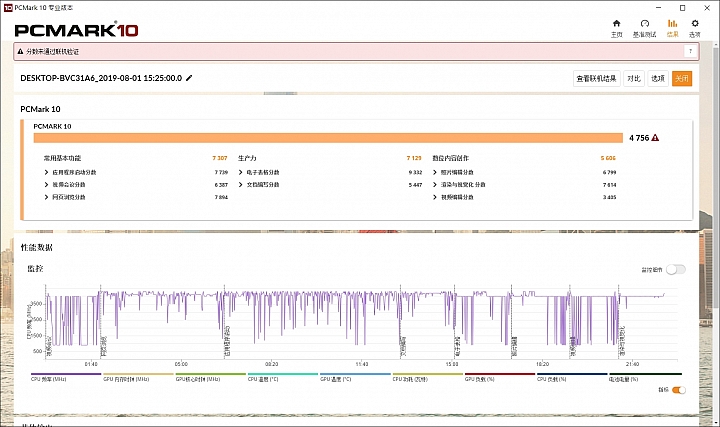Toggle GPU 核心时钟 (MHz) legend series
720x427 pixels.
210,377
